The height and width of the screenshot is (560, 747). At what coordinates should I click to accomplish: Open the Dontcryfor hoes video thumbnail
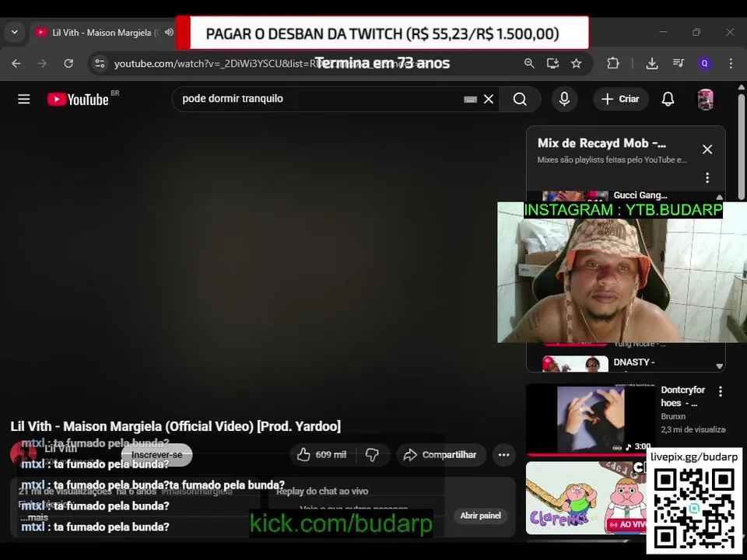pos(591,419)
